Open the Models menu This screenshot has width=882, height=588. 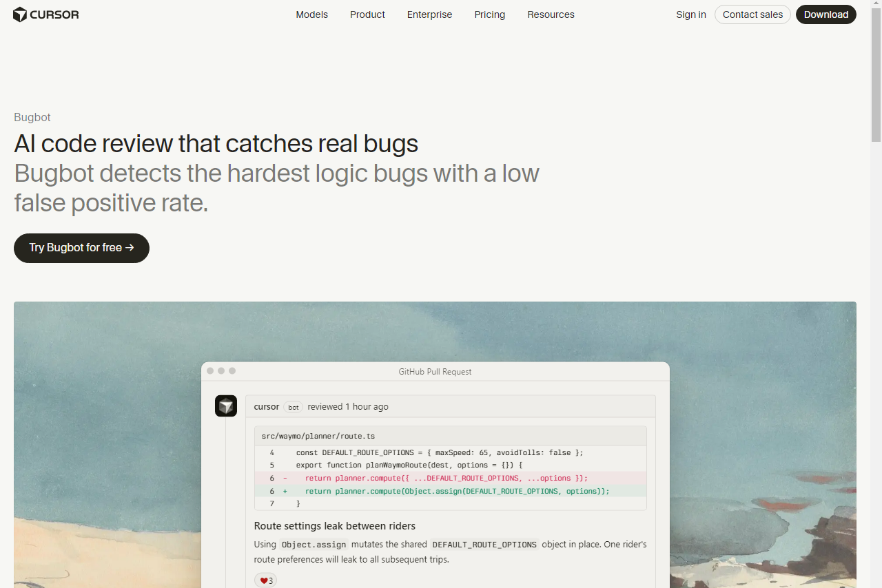312,14
